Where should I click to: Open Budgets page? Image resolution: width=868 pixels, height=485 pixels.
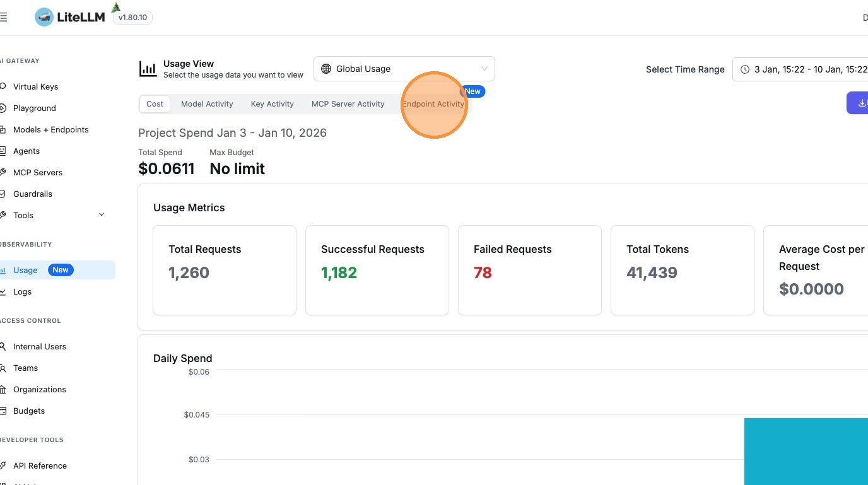click(29, 411)
